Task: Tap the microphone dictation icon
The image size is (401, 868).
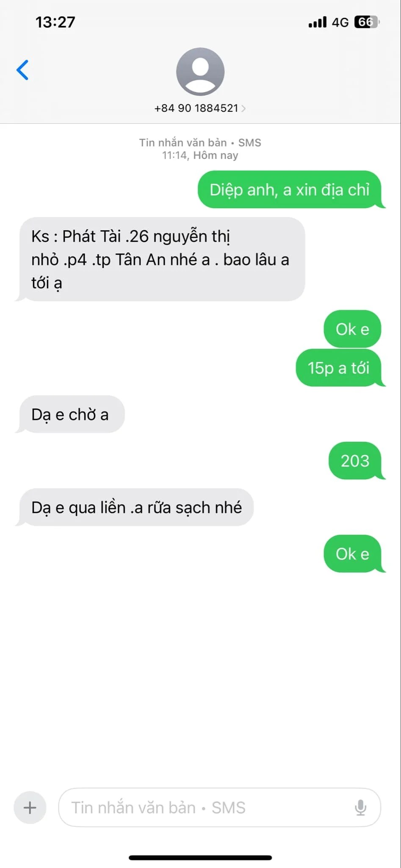Action: [360, 807]
